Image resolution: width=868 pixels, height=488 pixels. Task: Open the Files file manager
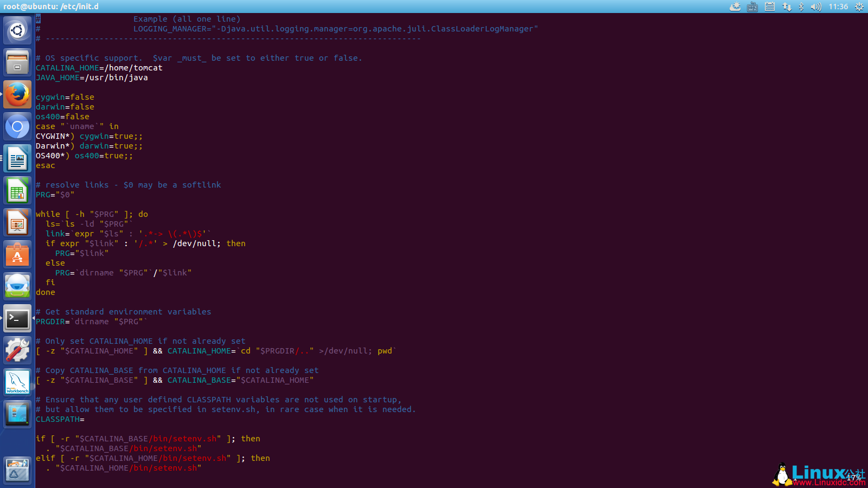point(17,62)
